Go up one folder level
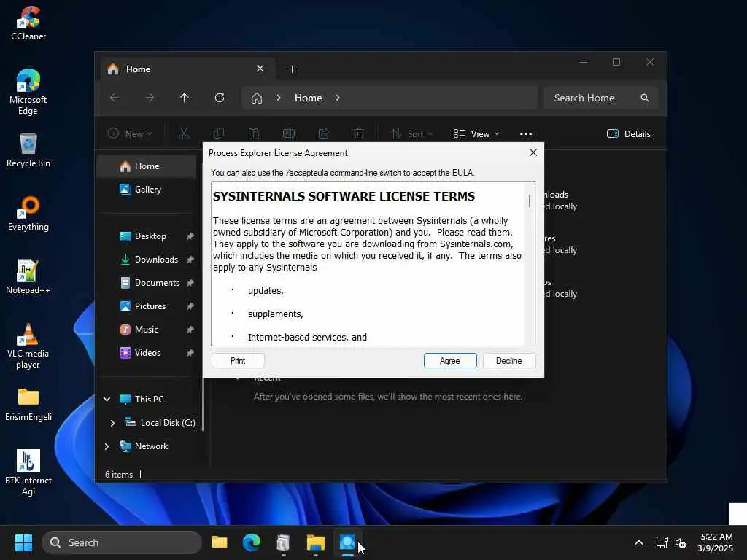 point(185,98)
